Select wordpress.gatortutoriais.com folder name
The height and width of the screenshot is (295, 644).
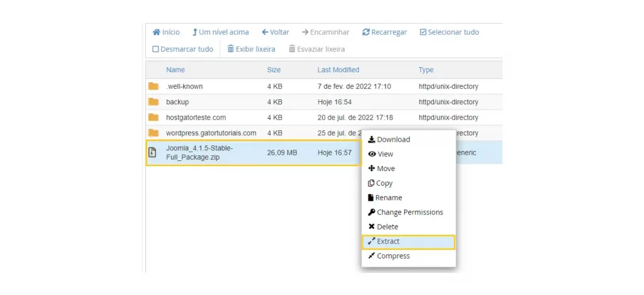coord(211,133)
